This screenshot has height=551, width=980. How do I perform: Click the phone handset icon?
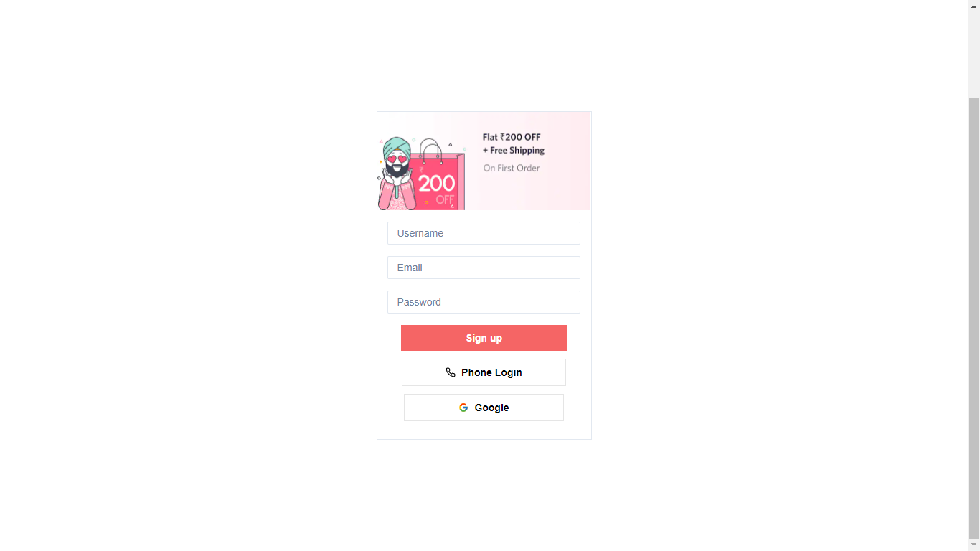pos(451,372)
